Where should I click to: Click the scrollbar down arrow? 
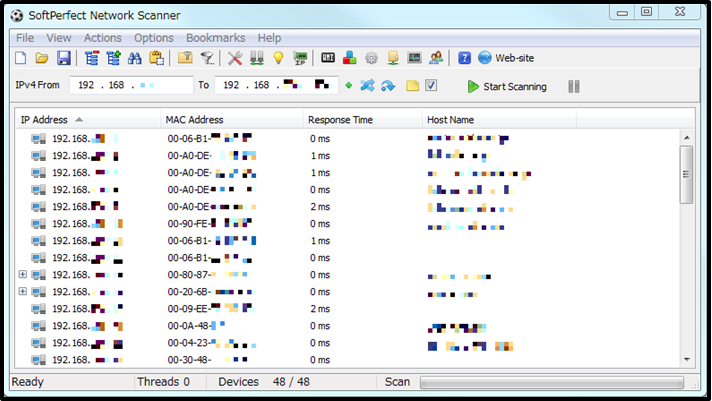click(687, 360)
